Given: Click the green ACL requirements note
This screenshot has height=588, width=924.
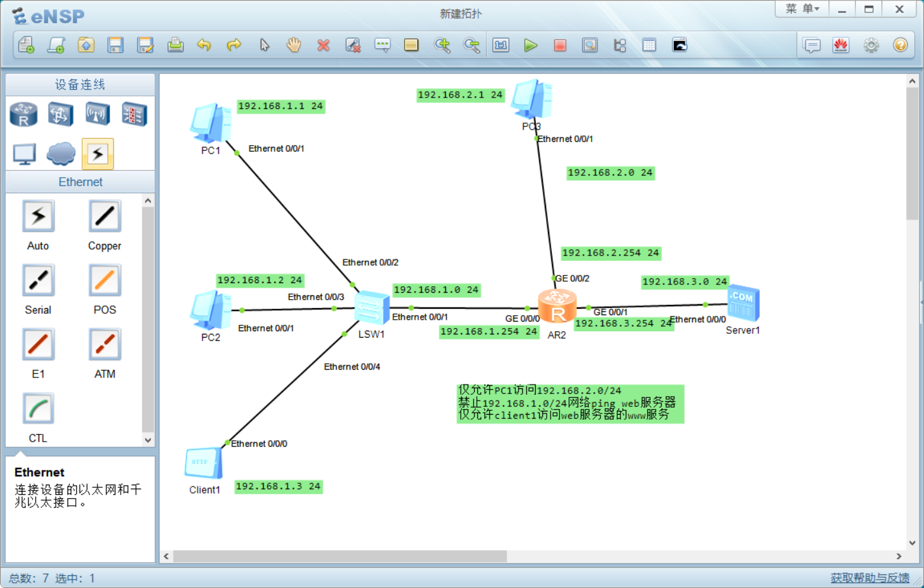Looking at the screenshot, I should [570, 404].
